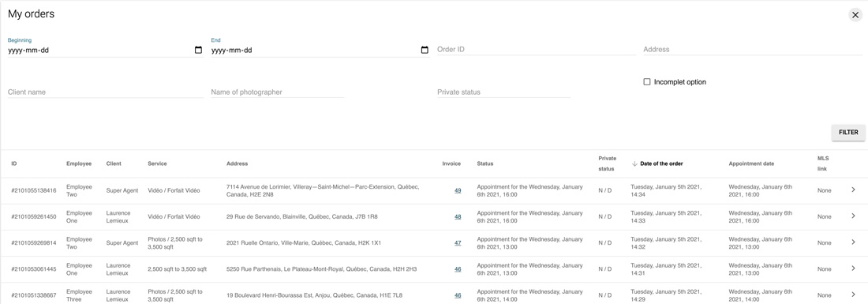The width and height of the screenshot is (868, 304).
Task: Apply filters with the FILTER button
Action: tap(848, 133)
